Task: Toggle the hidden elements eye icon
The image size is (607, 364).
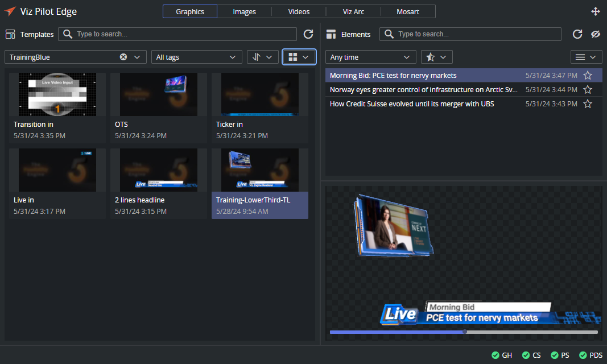Action: click(596, 34)
